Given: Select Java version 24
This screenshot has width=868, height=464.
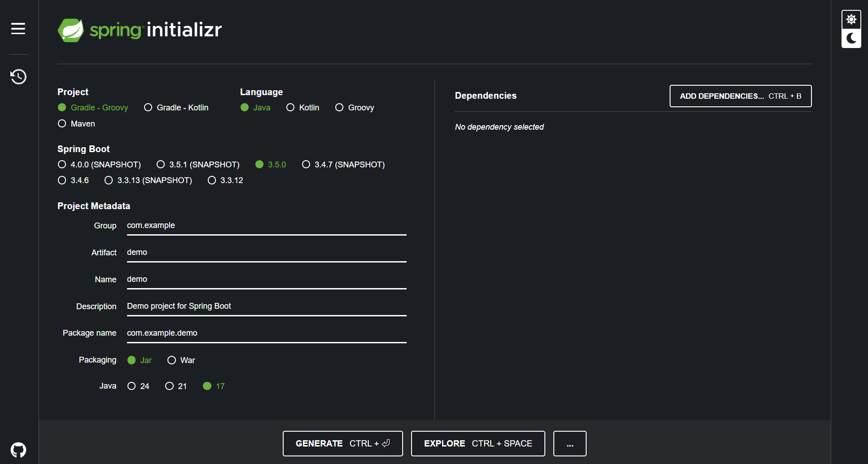Looking at the screenshot, I should click(138, 386).
